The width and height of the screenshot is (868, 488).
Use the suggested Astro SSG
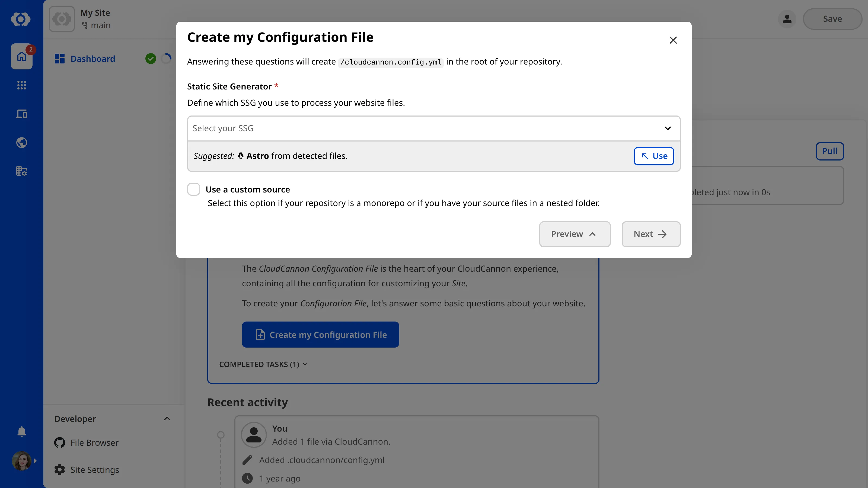click(653, 156)
